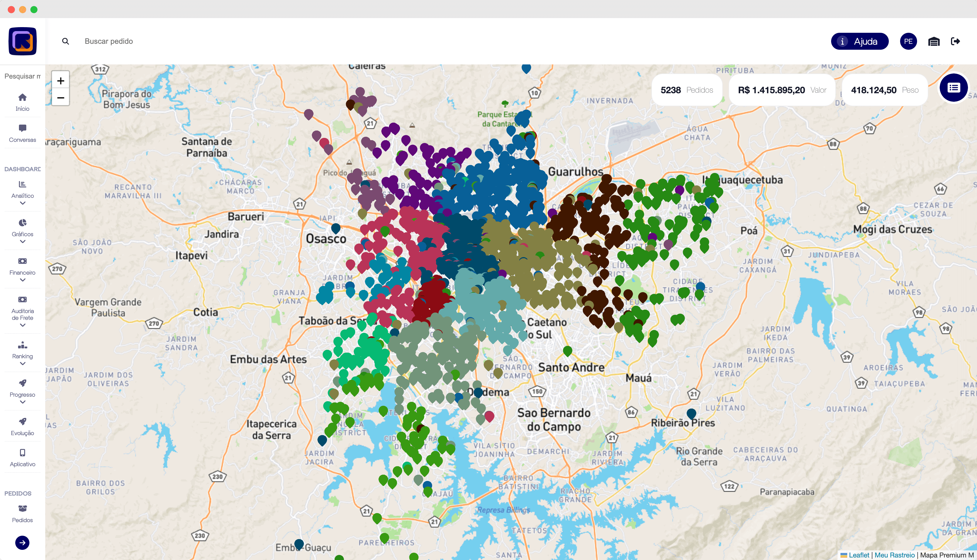Click the search magnifier icon

(x=65, y=41)
